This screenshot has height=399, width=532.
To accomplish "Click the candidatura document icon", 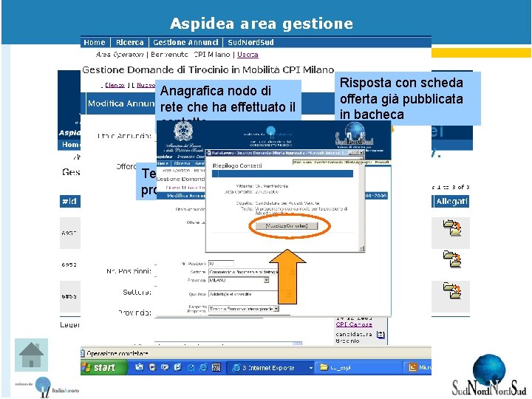I will [381, 335].
